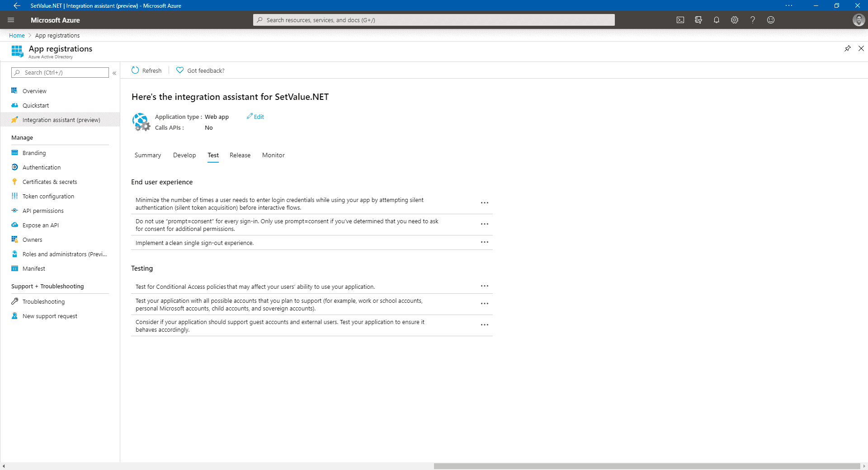Open ellipsis for silent token acquisition item
868x470 pixels.
485,203
